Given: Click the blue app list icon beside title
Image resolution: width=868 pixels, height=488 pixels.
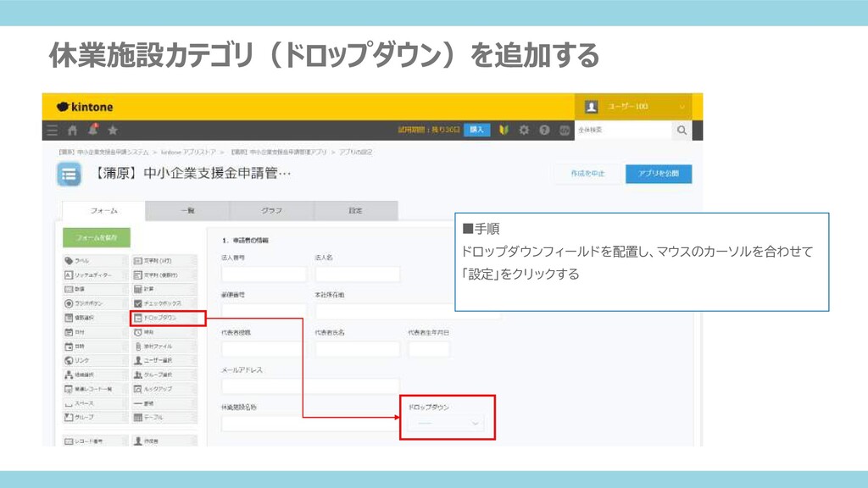Looking at the screenshot, I should tap(70, 175).
